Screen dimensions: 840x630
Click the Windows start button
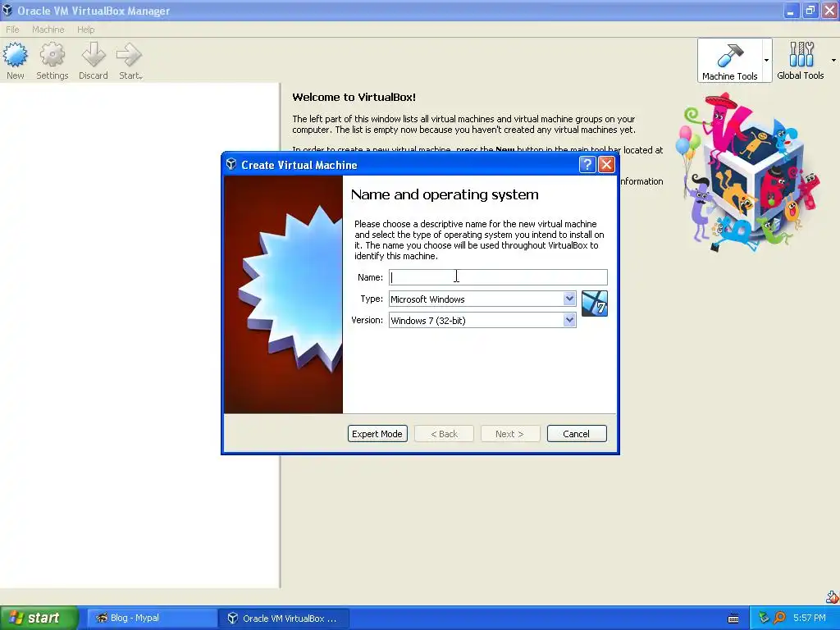39,618
